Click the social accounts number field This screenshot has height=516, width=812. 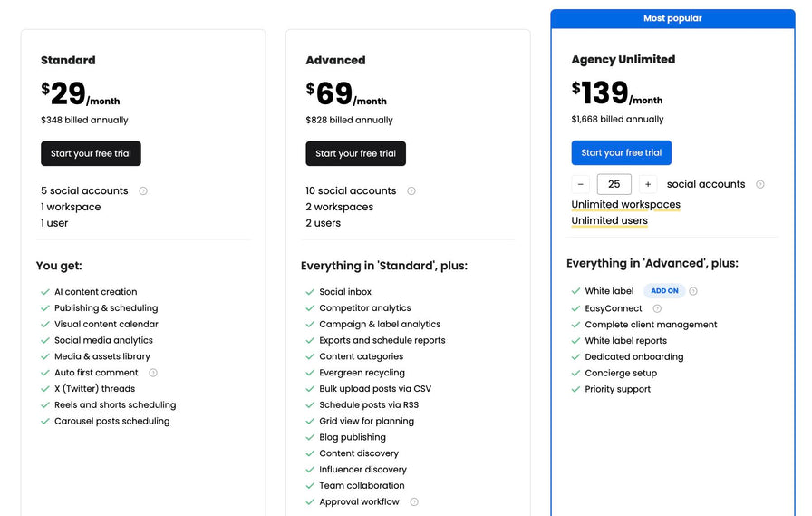tap(614, 184)
